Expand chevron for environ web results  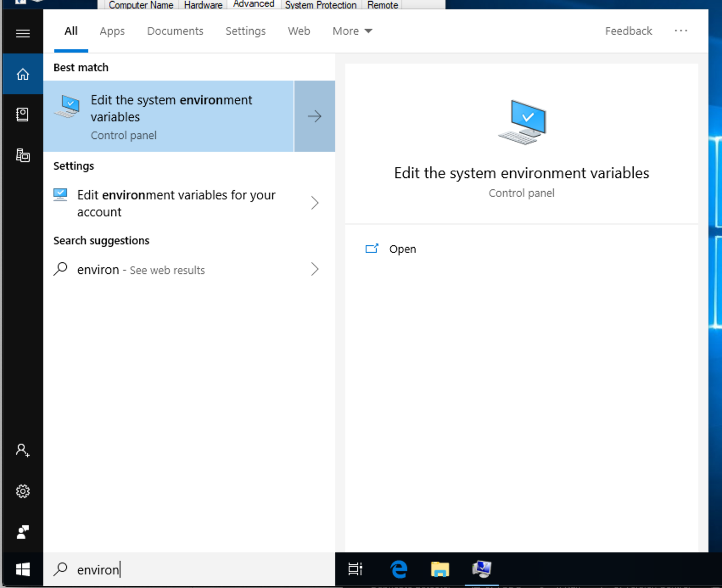point(314,269)
